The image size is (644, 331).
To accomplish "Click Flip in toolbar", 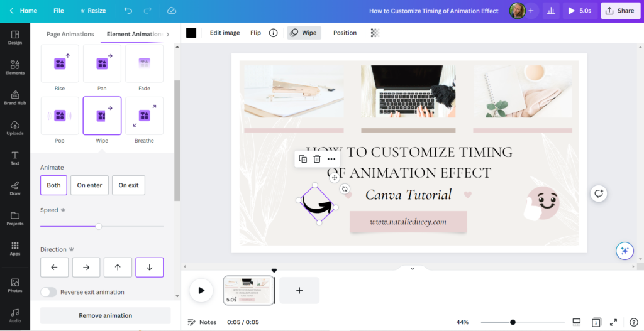I will 255,33.
